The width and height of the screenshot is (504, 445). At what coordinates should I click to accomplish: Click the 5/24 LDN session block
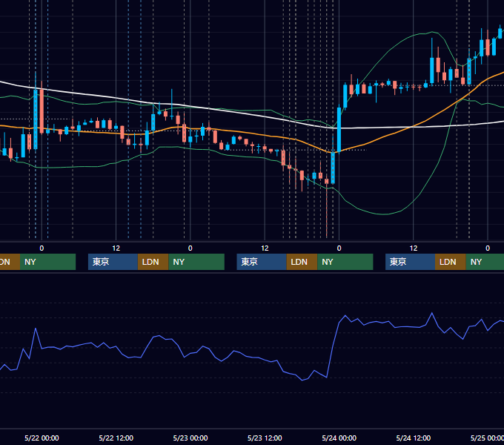(451, 262)
